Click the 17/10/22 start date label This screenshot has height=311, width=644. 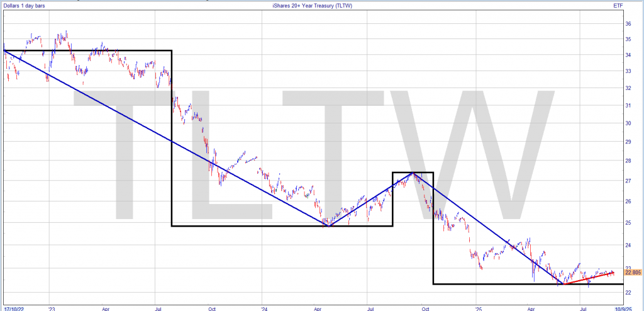click(13, 308)
